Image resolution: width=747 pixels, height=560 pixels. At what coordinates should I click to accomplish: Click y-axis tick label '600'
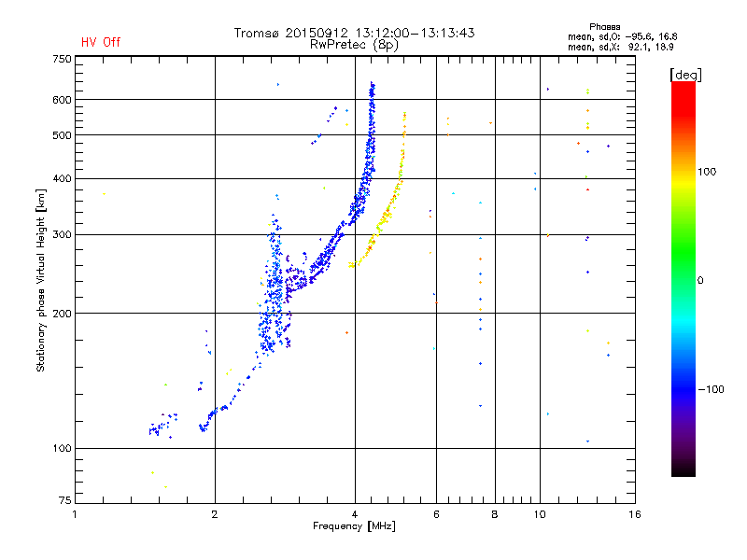(62, 100)
